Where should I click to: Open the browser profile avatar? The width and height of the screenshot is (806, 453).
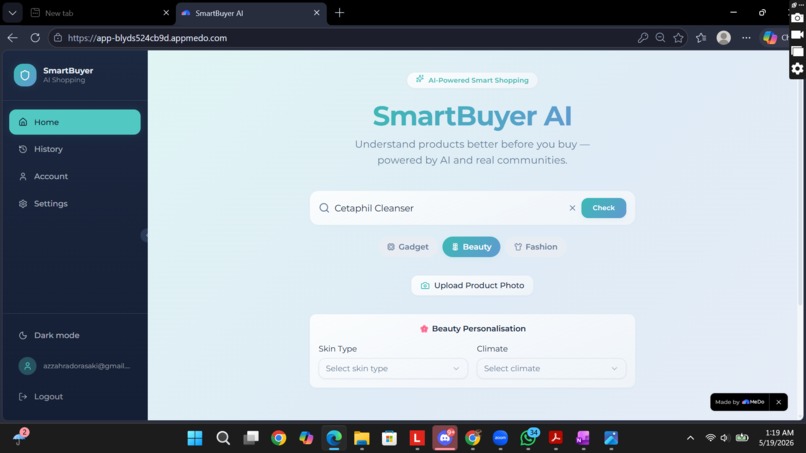click(724, 38)
